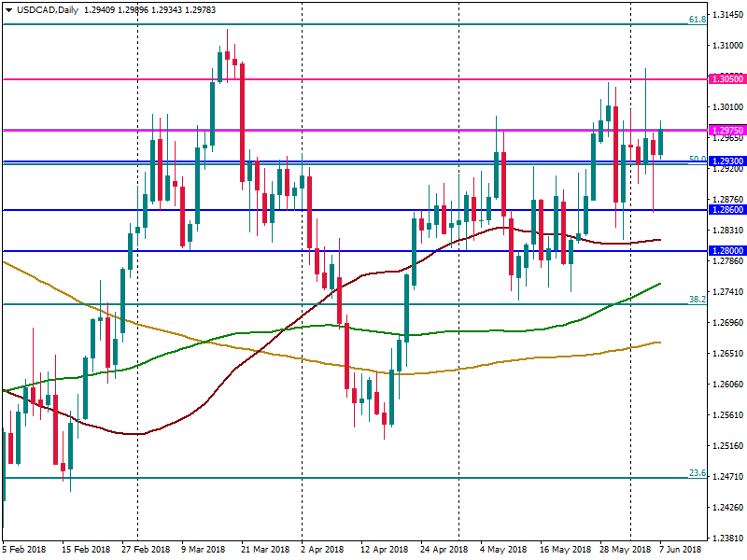The width and height of the screenshot is (747, 560).
Task: Click the 1.28600 blue price label
Action: 726,210
